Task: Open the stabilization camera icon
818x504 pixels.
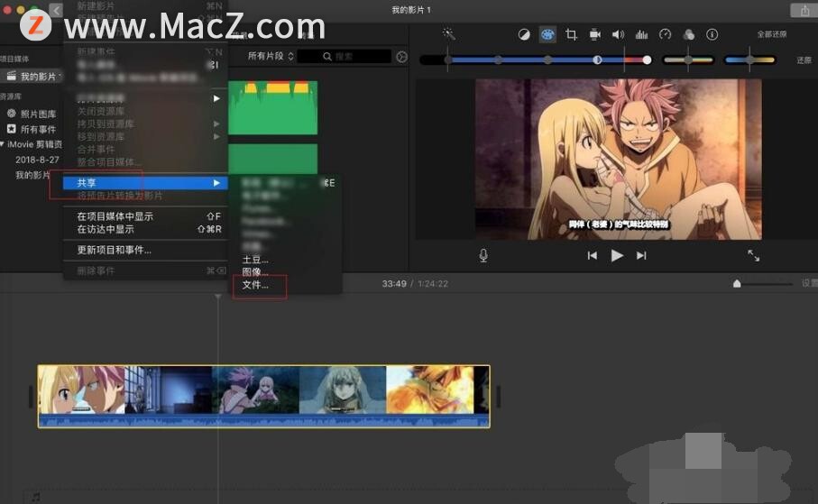Action: (x=594, y=34)
